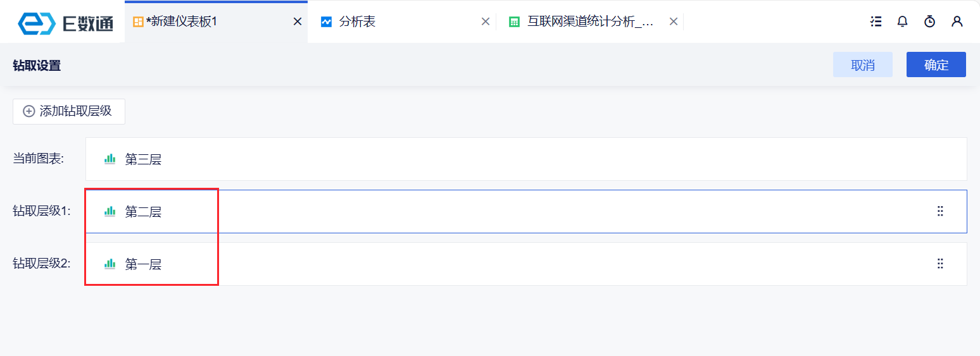Close the 互联网渠道统计分析 tab
980x356 pixels.
point(674,21)
